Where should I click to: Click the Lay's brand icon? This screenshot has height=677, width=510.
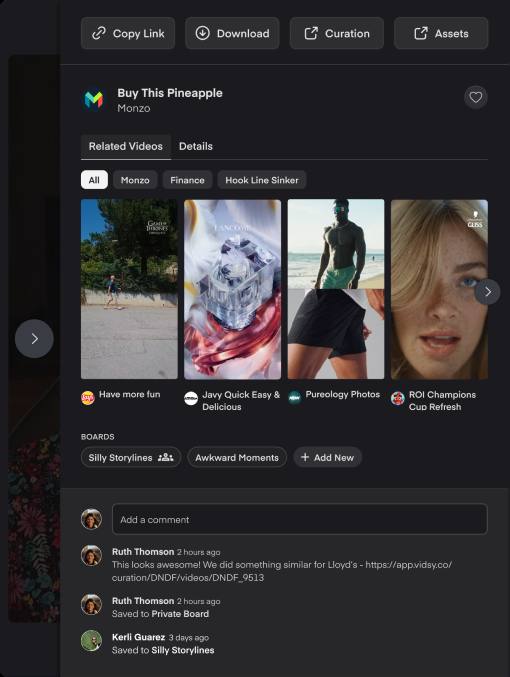point(88,398)
